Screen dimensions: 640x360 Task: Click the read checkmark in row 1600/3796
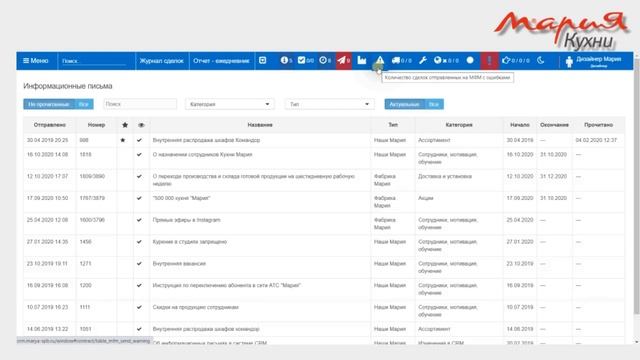click(139, 220)
